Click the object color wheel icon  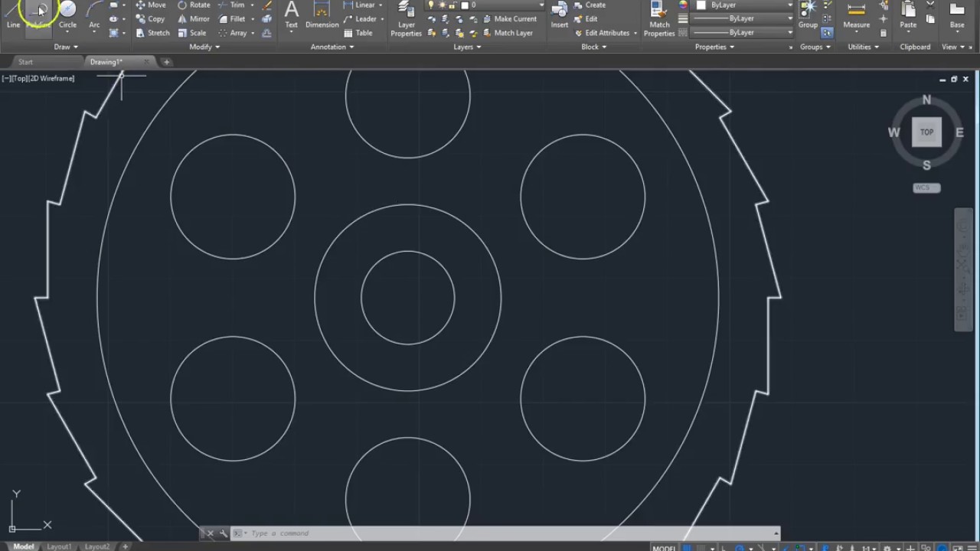(x=684, y=5)
